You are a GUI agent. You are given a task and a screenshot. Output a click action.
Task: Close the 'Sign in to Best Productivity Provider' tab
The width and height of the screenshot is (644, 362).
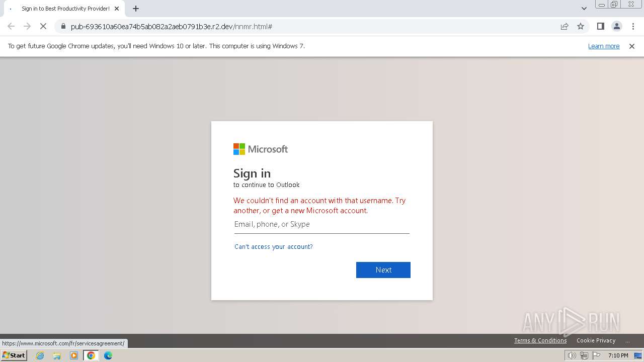tap(117, 9)
